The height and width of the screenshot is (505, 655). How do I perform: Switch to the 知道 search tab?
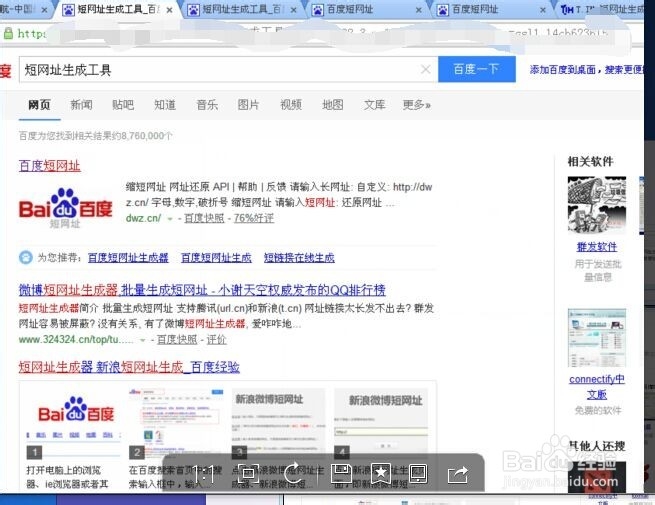pyautogui.click(x=165, y=104)
